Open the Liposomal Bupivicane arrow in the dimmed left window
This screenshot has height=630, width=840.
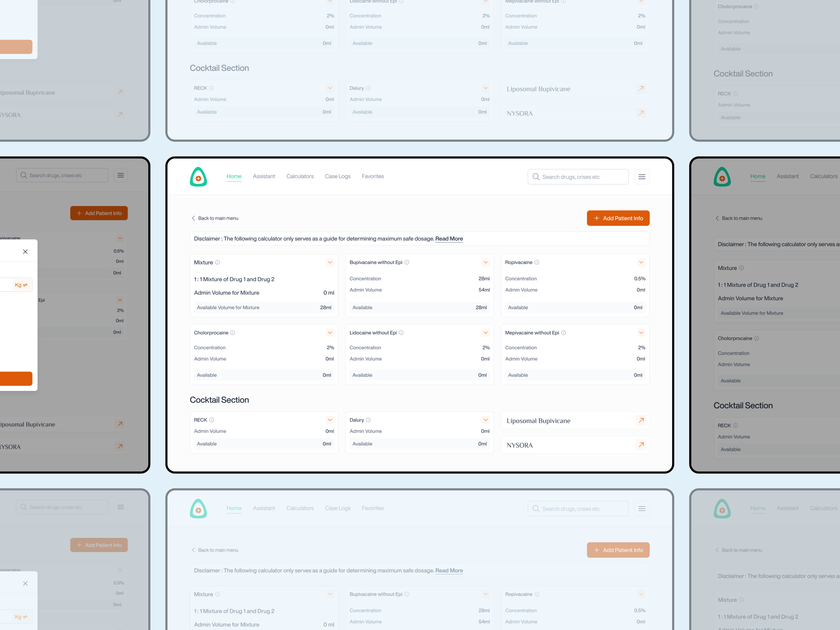pos(120,424)
